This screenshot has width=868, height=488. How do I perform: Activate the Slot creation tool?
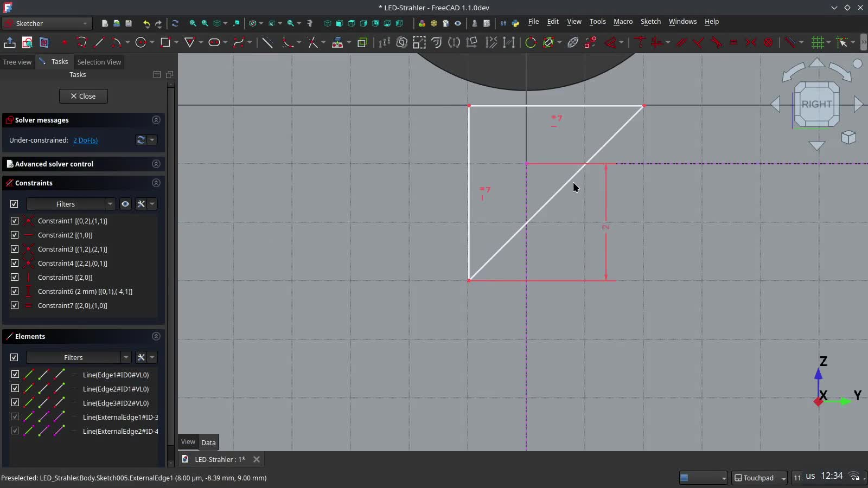pyautogui.click(x=214, y=42)
